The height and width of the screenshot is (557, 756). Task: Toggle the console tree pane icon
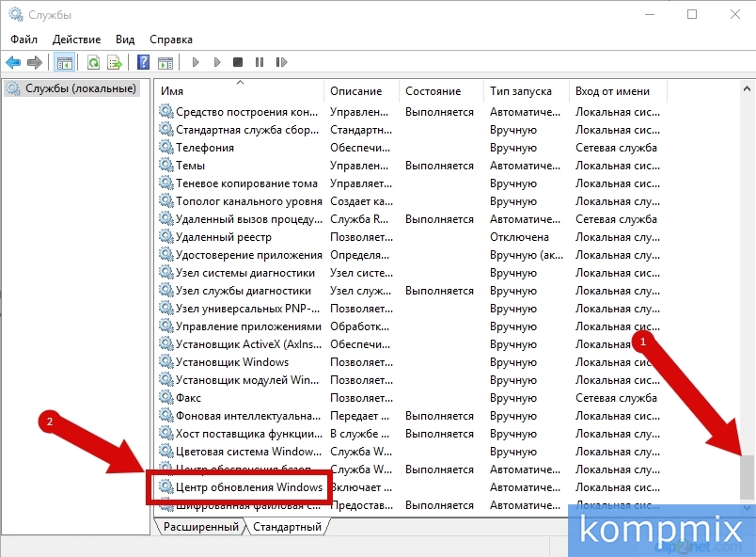(64, 62)
